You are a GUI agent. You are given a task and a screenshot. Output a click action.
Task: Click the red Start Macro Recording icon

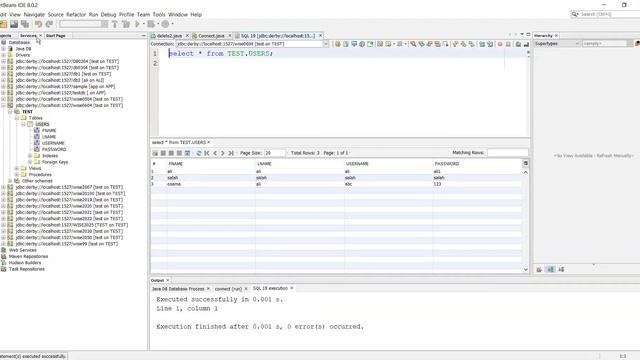500,44
